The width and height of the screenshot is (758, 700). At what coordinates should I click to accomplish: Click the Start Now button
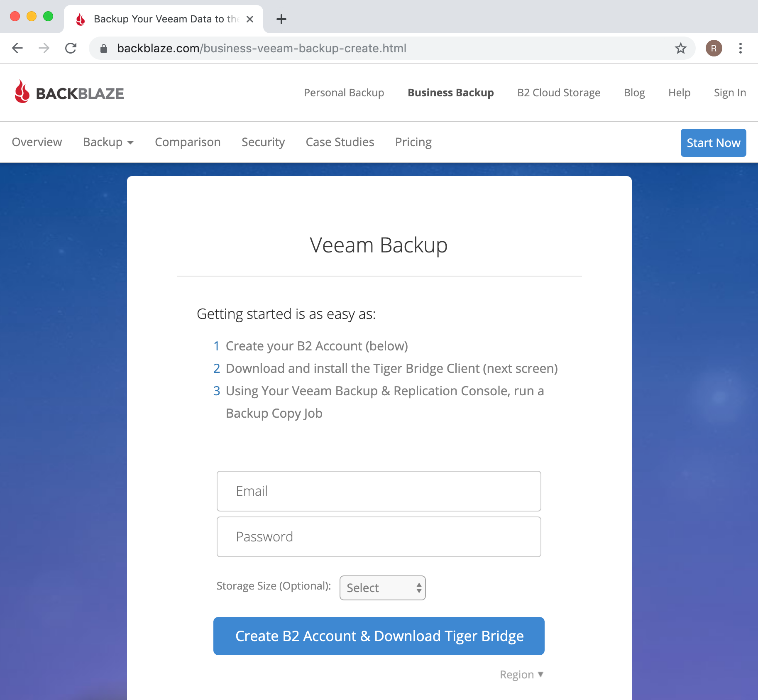(713, 143)
